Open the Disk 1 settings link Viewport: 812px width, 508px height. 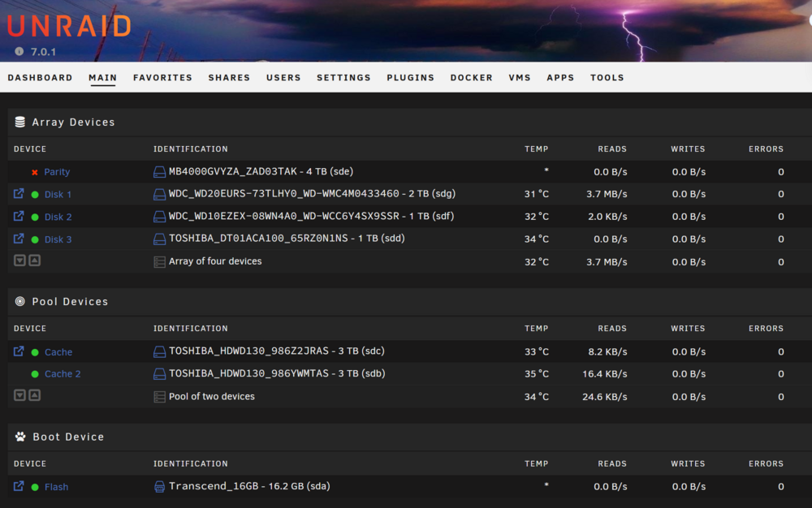click(58, 195)
